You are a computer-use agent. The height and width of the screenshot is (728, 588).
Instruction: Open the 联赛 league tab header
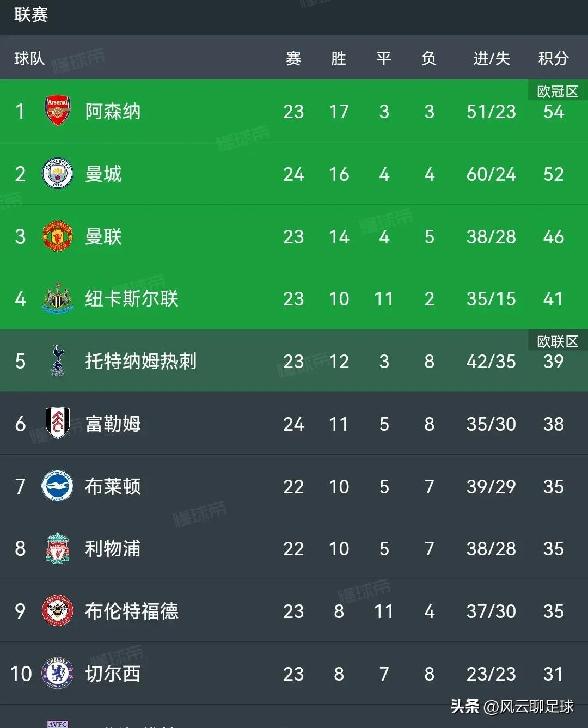[31, 15]
